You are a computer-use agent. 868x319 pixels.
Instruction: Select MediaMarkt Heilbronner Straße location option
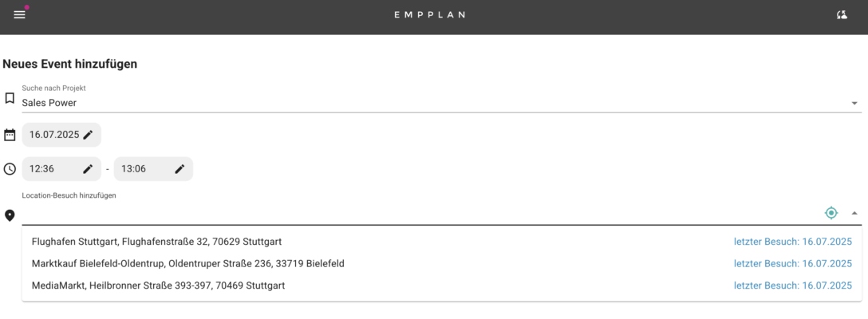click(x=442, y=286)
